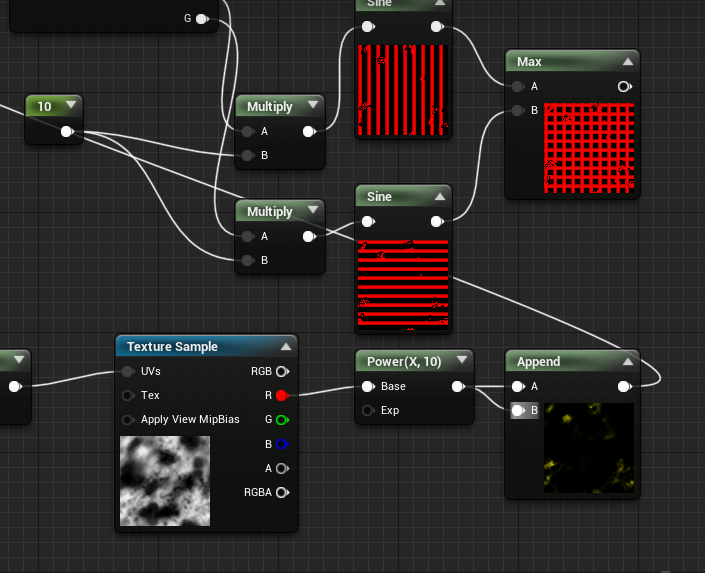
Task: Select upper Multiply node's B input pin
Action: 248,156
